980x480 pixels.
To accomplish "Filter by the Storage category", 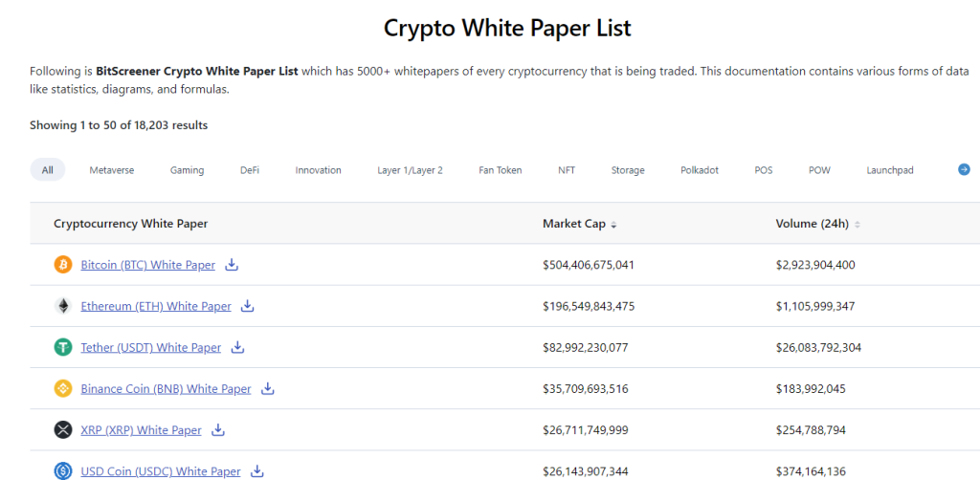I will click(628, 170).
